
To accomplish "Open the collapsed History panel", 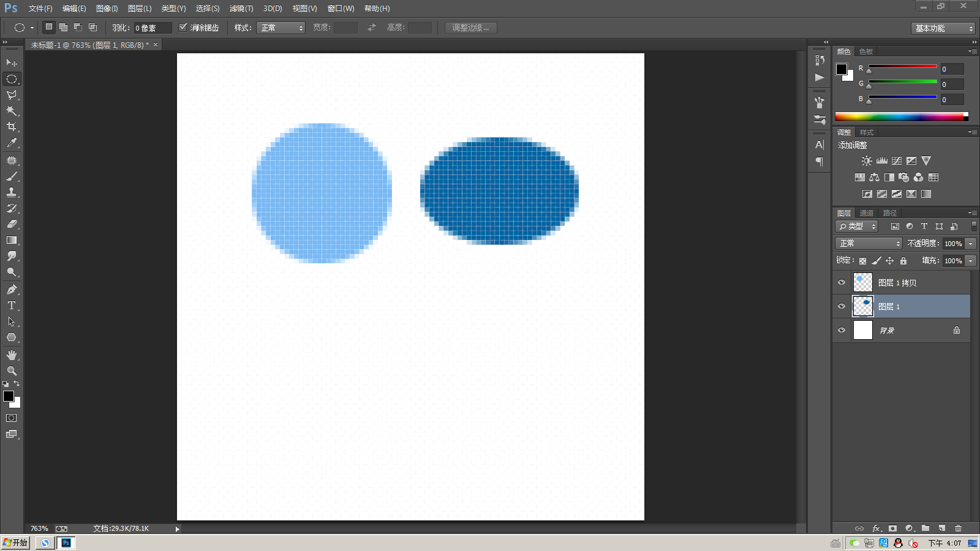I will (820, 60).
